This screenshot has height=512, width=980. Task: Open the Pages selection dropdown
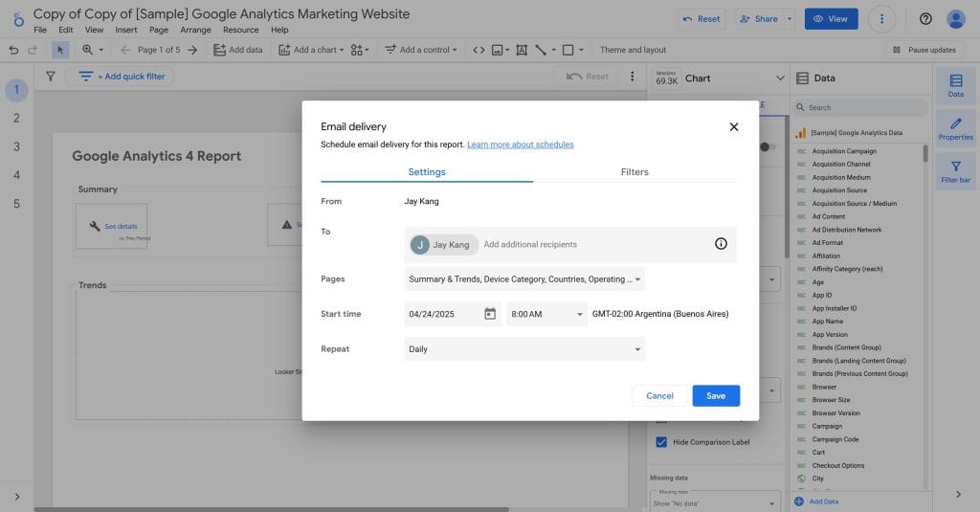point(524,278)
